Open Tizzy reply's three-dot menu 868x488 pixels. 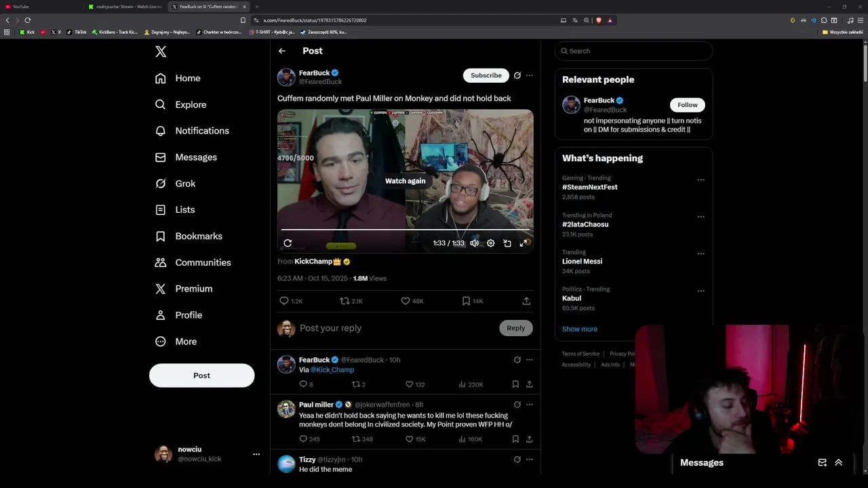530,460
